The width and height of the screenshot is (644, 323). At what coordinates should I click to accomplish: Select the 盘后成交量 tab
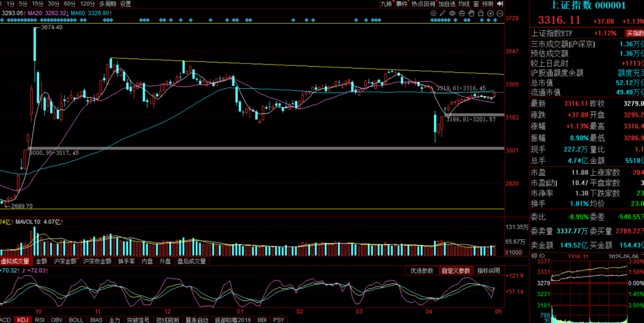192,260
